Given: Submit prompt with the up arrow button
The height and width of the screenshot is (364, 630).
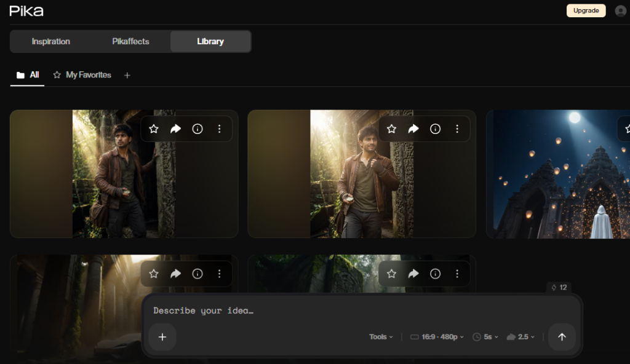Looking at the screenshot, I should coord(562,337).
